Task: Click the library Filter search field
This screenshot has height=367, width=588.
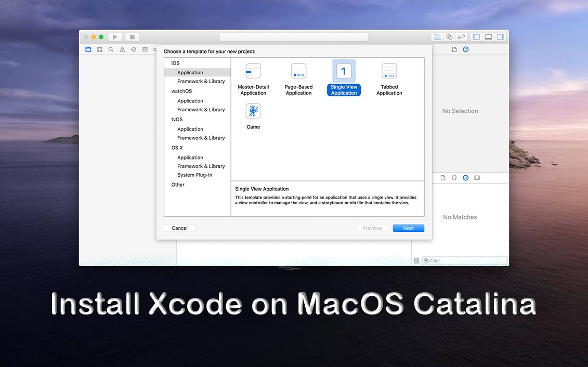Action: (465, 261)
